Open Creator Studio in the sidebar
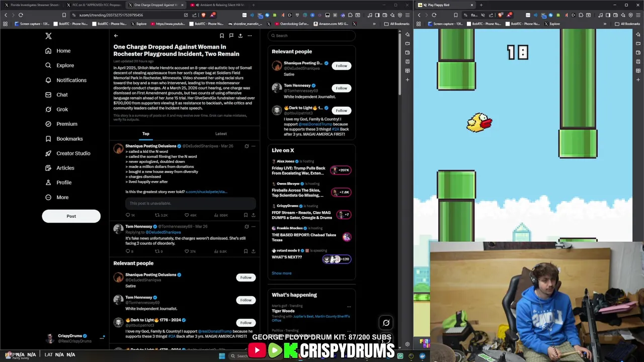Image resolution: width=644 pixels, height=362 pixels. (67, 153)
